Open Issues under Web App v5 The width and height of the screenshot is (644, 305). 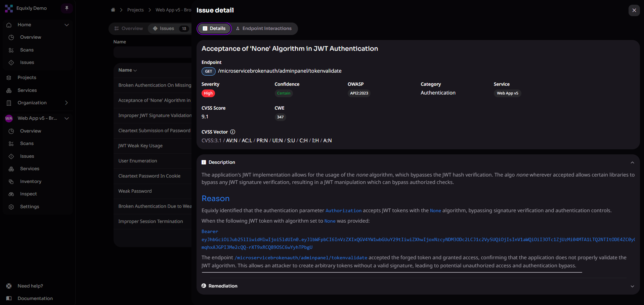coord(27,156)
